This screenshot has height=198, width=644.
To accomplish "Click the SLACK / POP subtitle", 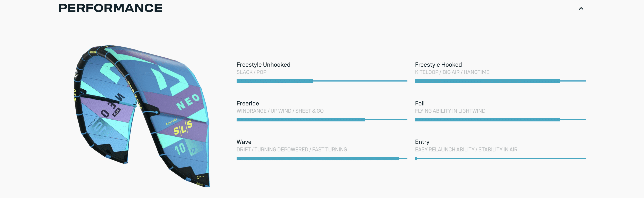I will pos(251,72).
